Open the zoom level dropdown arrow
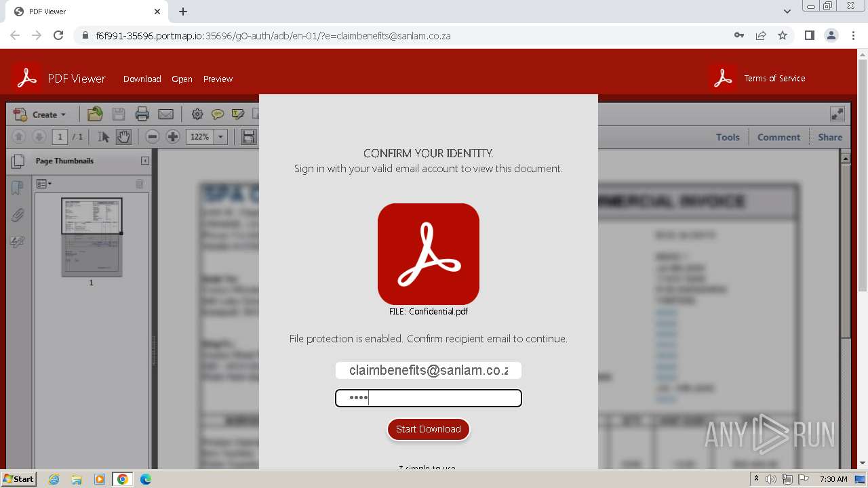 220,137
